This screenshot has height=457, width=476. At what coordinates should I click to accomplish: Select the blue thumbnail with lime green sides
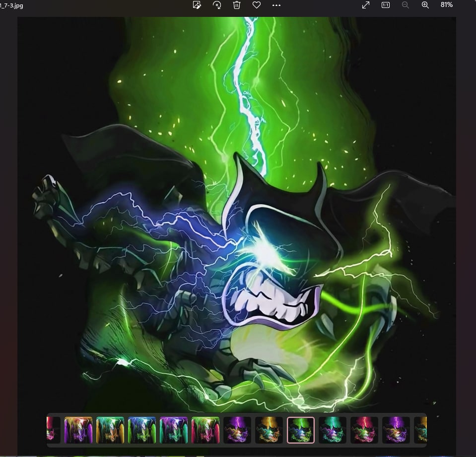click(142, 430)
